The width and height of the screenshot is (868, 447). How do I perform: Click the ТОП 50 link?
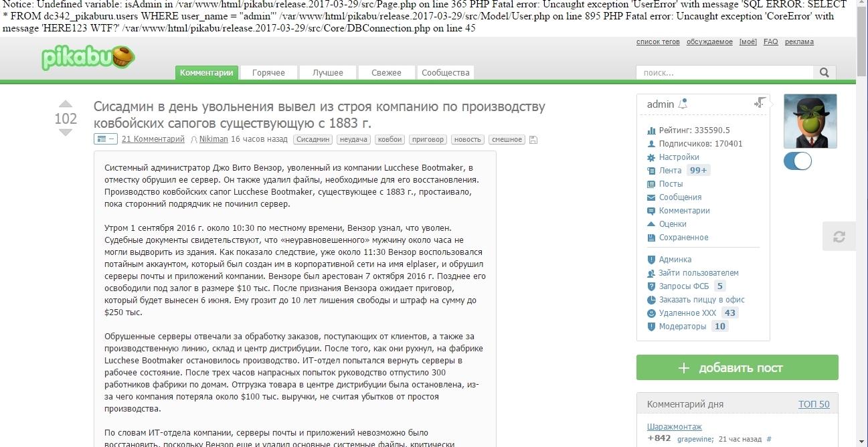click(813, 404)
